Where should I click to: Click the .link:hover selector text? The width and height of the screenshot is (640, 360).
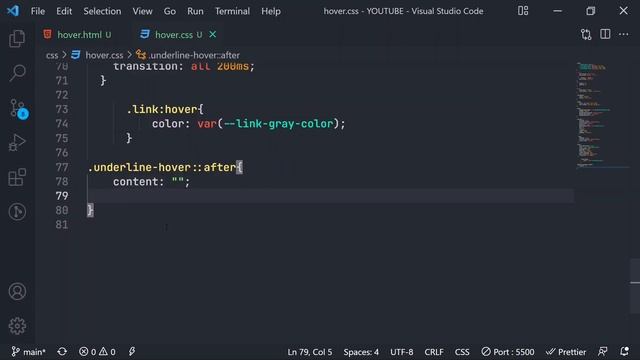[162, 109]
